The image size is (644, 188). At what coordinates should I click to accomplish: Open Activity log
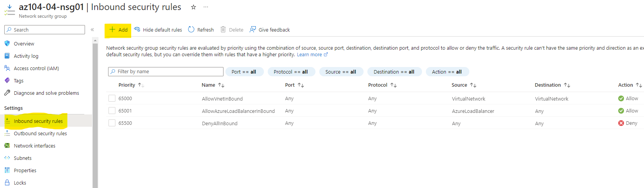pyautogui.click(x=26, y=56)
